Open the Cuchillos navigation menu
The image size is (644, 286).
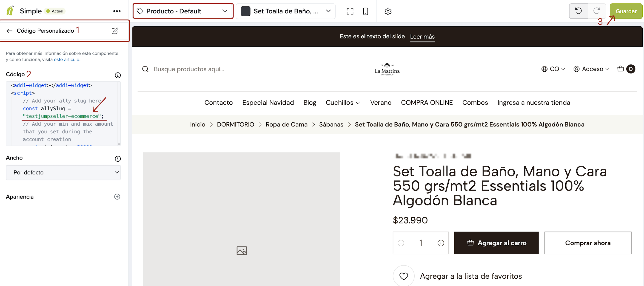click(x=343, y=103)
